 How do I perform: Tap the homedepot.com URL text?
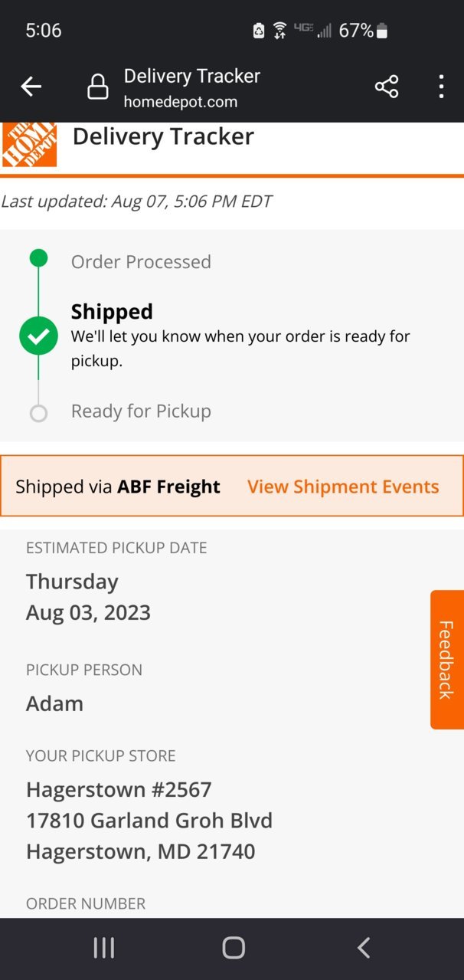181,102
